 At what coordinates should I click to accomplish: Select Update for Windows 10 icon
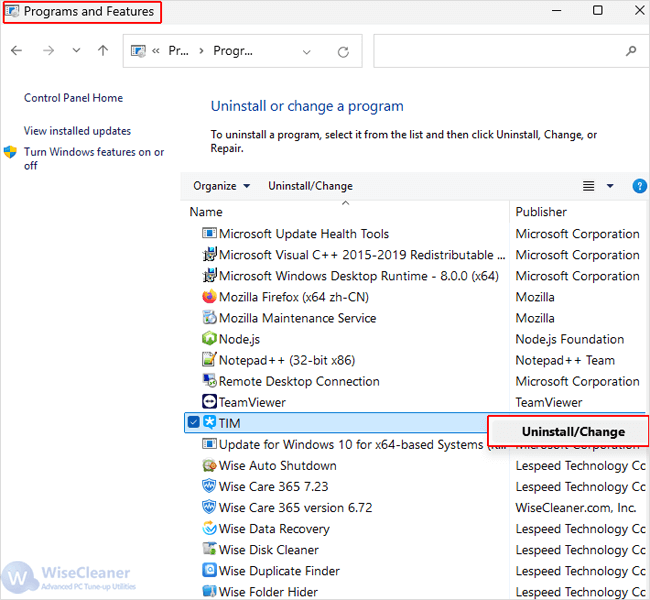pyautogui.click(x=209, y=444)
